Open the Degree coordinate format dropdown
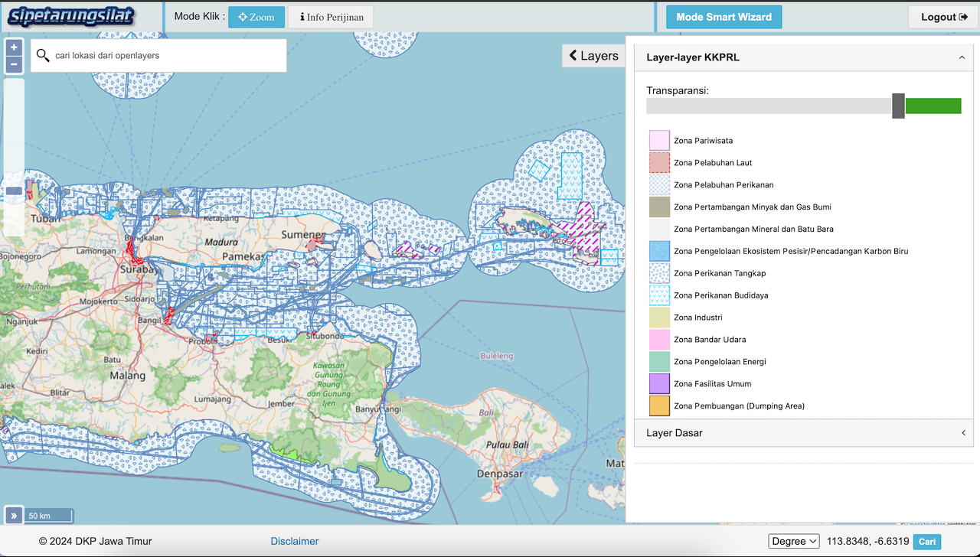This screenshot has height=557, width=980. 794,541
